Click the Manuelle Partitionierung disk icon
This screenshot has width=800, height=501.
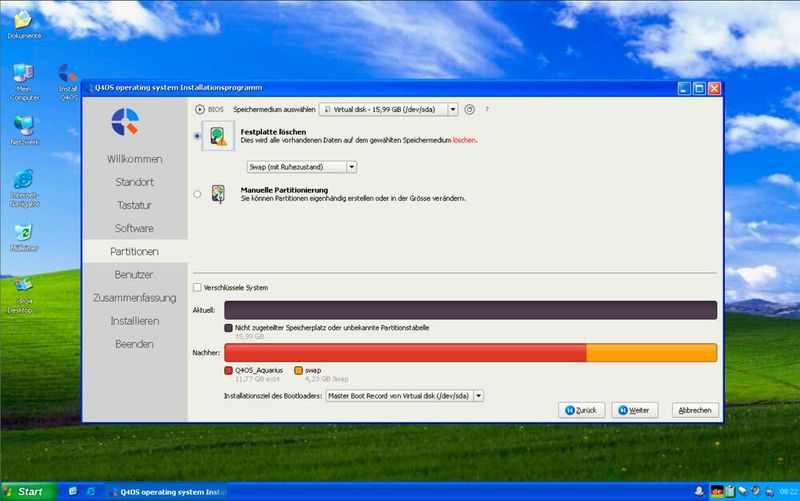click(x=218, y=194)
